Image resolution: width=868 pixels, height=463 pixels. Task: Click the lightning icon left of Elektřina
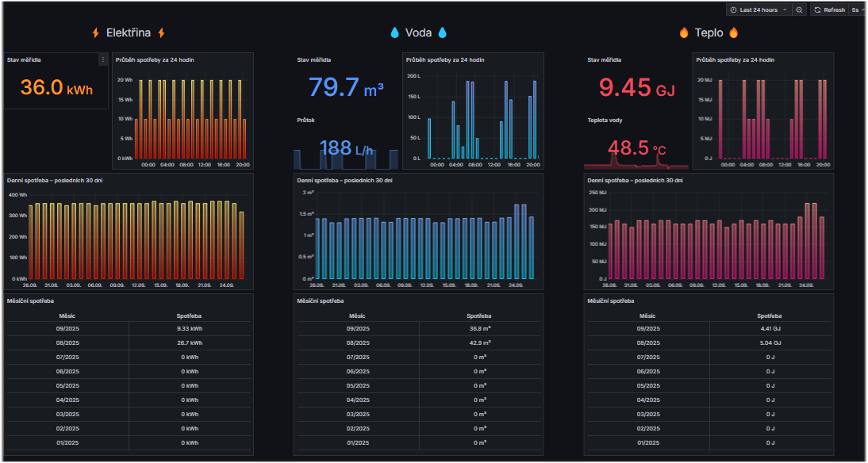pyautogui.click(x=96, y=33)
